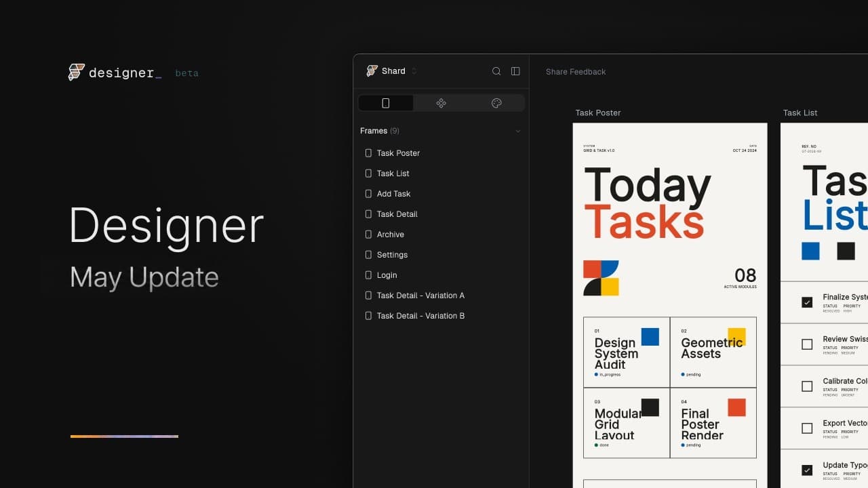Open the Final Poster Render card
The width and height of the screenshot is (868, 488).
click(x=713, y=422)
